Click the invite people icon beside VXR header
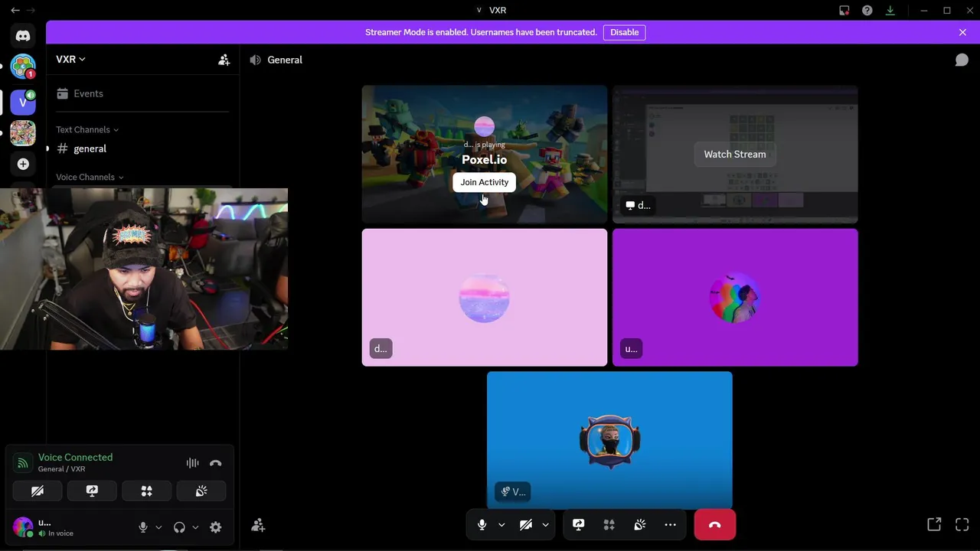This screenshot has width=980, height=551. tap(224, 60)
